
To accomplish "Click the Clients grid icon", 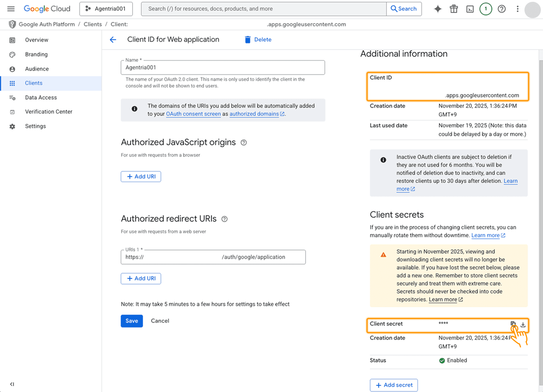I will (12, 83).
